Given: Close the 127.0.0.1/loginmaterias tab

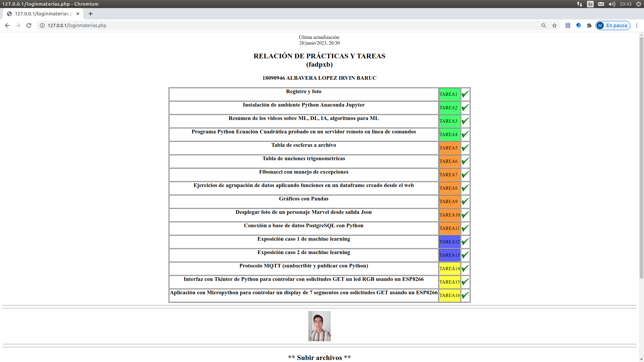Looking at the screenshot, I should (x=78, y=14).
